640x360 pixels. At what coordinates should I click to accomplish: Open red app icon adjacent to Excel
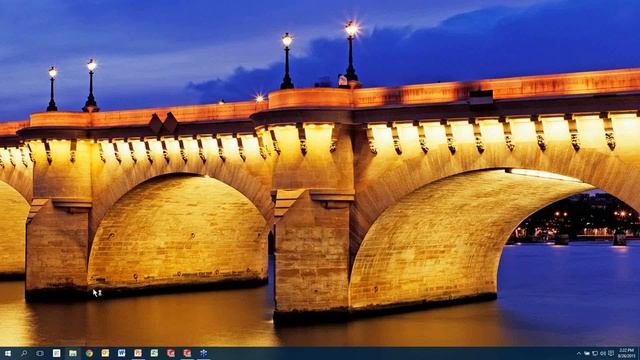coord(171,353)
